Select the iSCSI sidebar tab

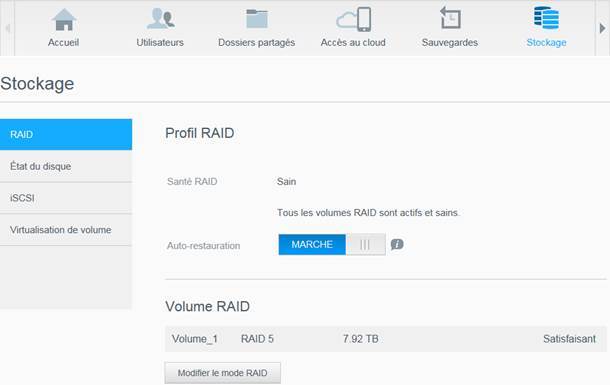66,198
